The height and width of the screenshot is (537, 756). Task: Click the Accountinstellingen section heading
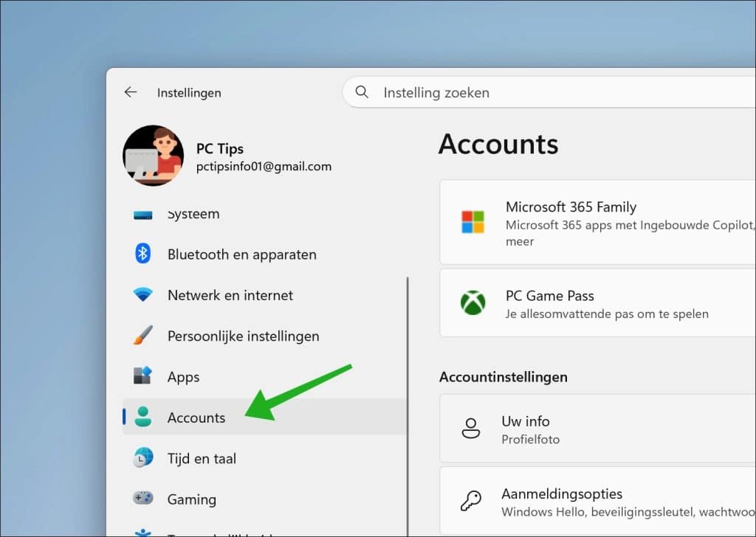pos(504,377)
